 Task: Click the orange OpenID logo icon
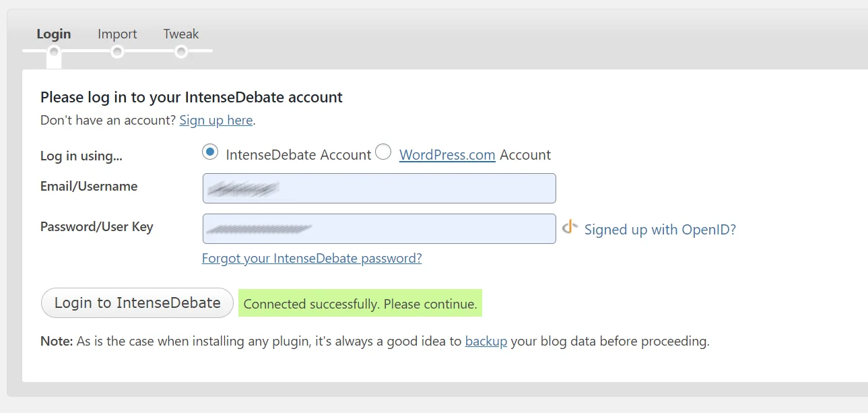(570, 228)
